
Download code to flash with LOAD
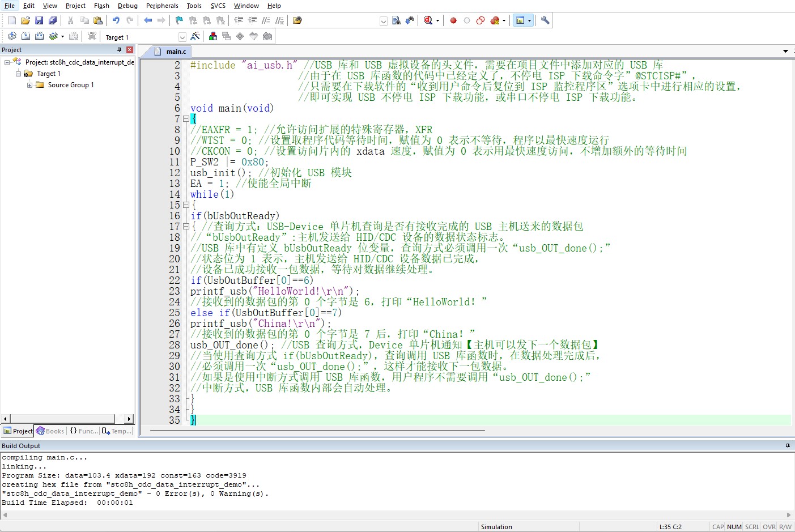coord(92,36)
